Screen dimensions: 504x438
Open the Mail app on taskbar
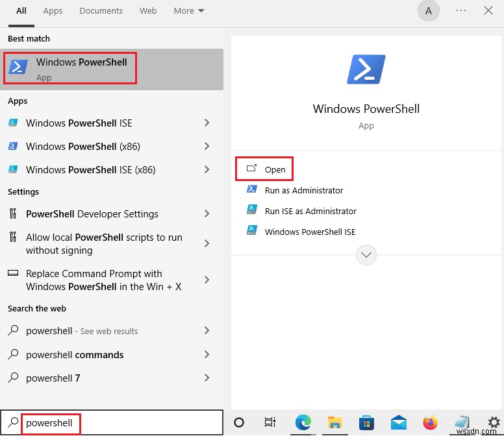(x=398, y=423)
